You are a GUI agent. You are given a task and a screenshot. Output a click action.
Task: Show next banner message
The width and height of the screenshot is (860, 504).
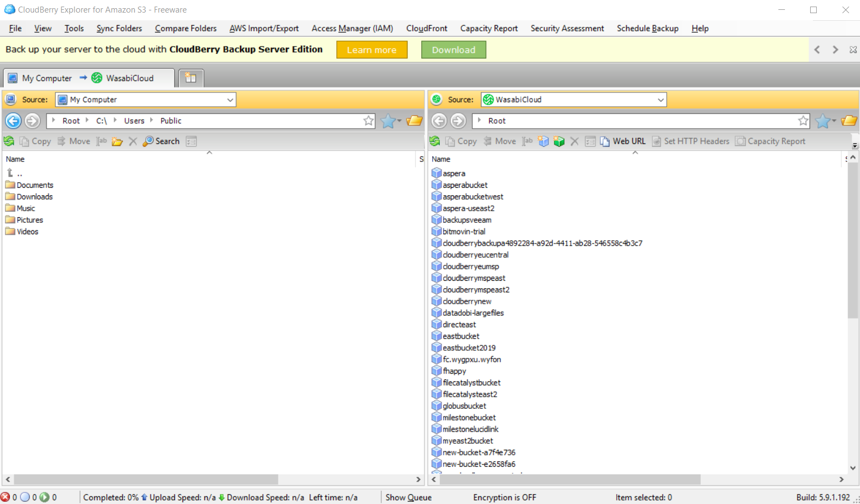(835, 49)
